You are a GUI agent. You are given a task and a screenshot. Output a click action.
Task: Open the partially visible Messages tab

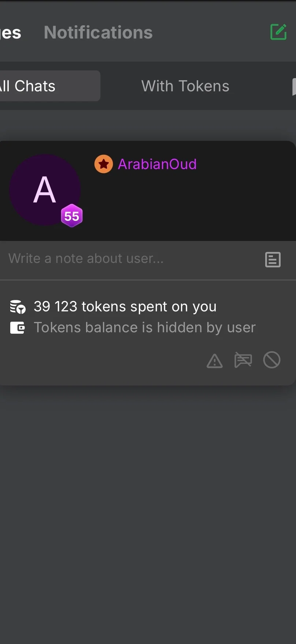[11, 33]
